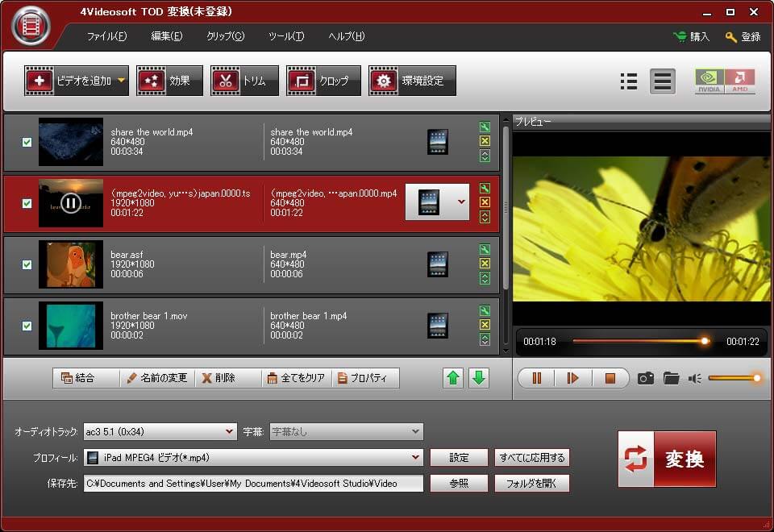This screenshot has width=774, height=532.
Task: Remove bear.asf with yellow X icon
Action: point(485,264)
